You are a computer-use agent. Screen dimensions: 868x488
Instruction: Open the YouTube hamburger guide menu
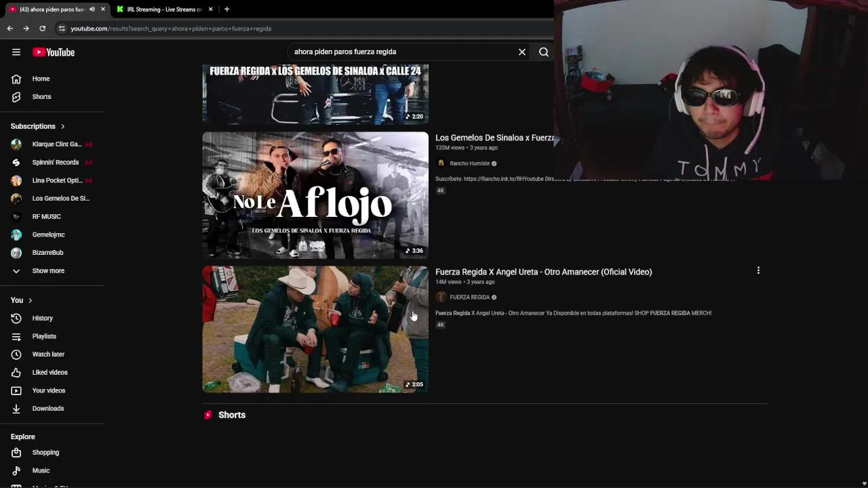click(16, 52)
